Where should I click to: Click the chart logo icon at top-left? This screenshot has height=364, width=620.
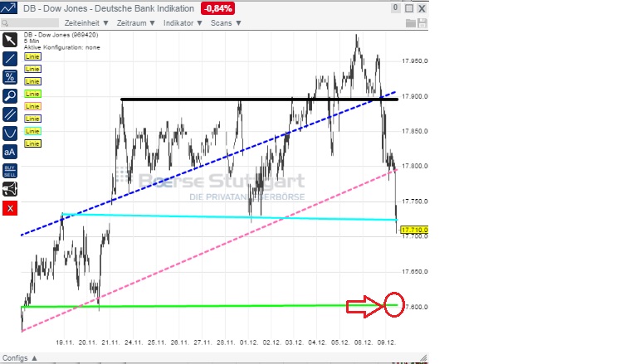tap(8, 7)
